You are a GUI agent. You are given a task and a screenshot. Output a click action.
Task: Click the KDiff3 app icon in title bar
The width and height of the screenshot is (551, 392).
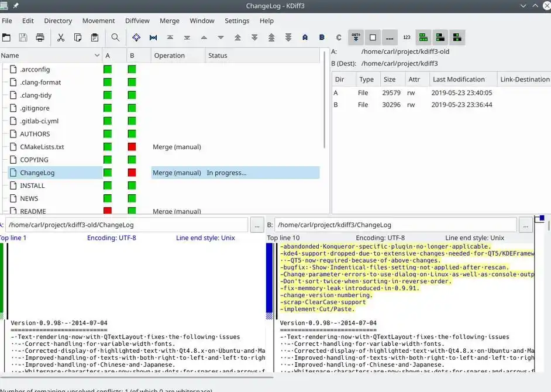point(4,5)
